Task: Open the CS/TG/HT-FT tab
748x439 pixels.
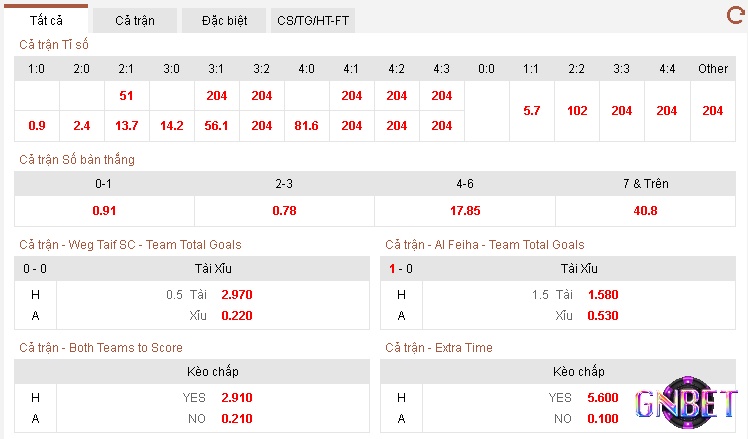Action: [x=313, y=21]
